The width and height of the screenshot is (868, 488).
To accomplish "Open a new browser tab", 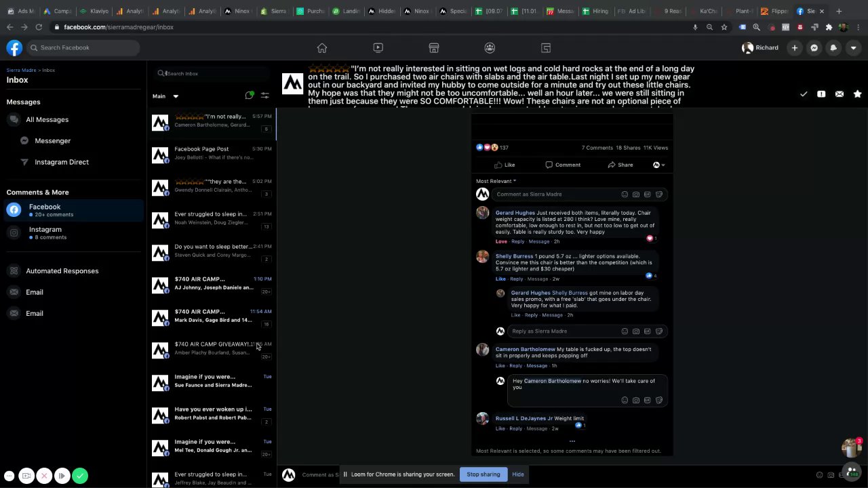I will coord(839,11).
